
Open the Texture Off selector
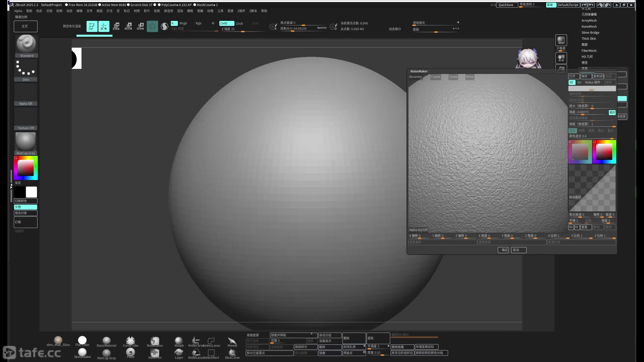click(x=26, y=119)
